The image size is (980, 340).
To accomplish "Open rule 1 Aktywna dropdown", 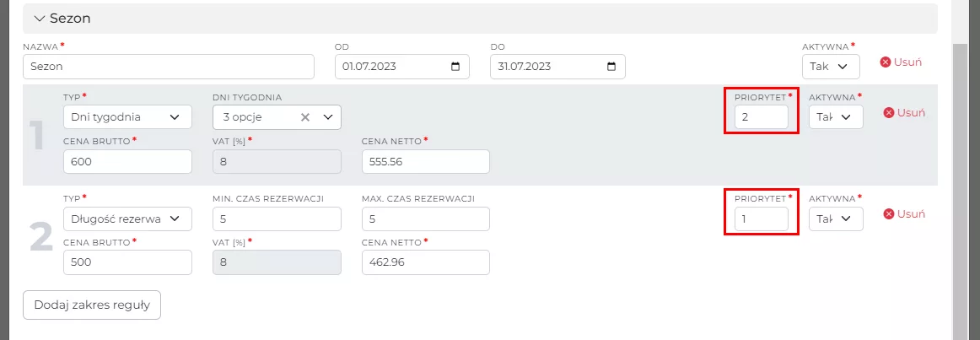I will pos(835,117).
